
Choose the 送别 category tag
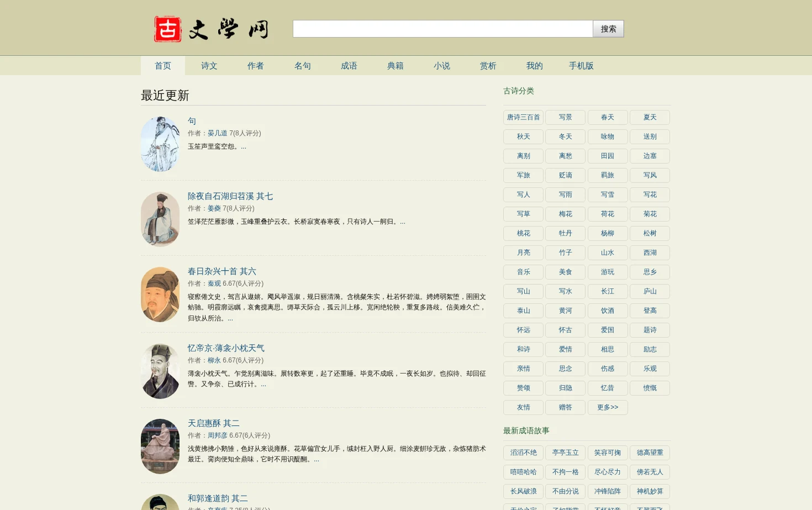[x=650, y=136]
